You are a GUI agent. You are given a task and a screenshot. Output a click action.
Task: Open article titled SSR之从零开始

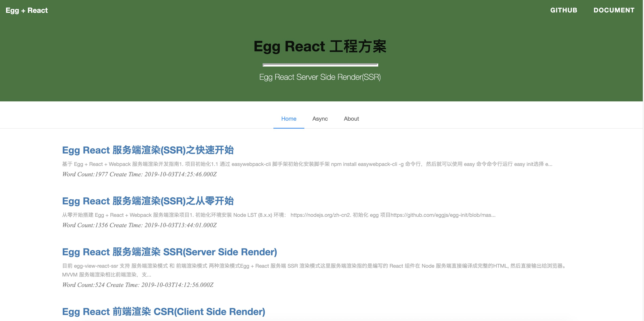pyautogui.click(x=148, y=201)
